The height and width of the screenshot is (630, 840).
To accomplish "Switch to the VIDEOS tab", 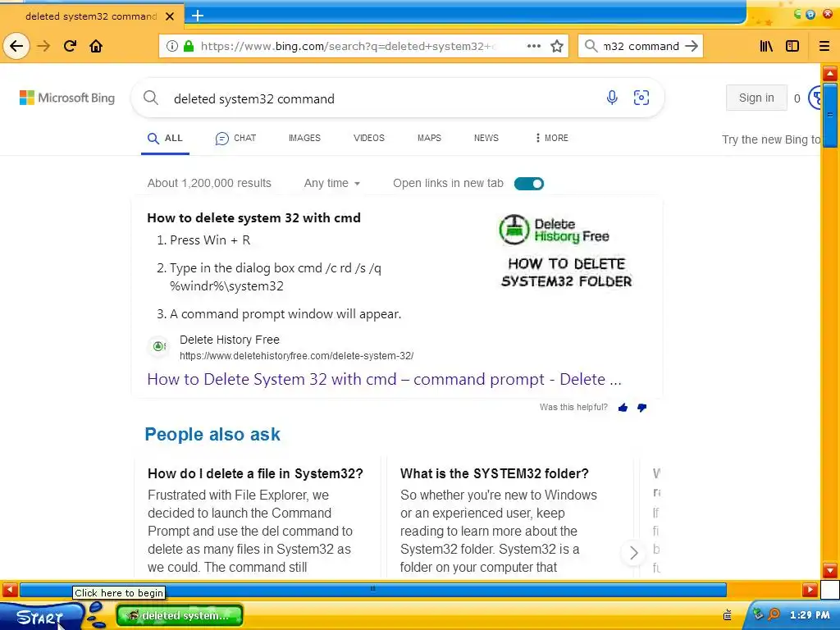I will coord(368,138).
